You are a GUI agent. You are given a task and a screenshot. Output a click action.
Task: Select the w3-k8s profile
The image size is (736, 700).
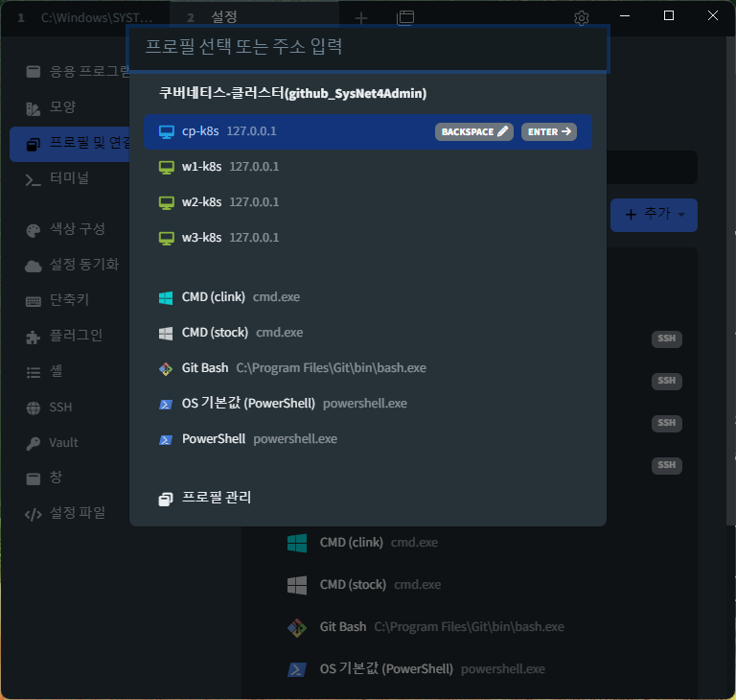pyautogui.click(x=368, y=238)
